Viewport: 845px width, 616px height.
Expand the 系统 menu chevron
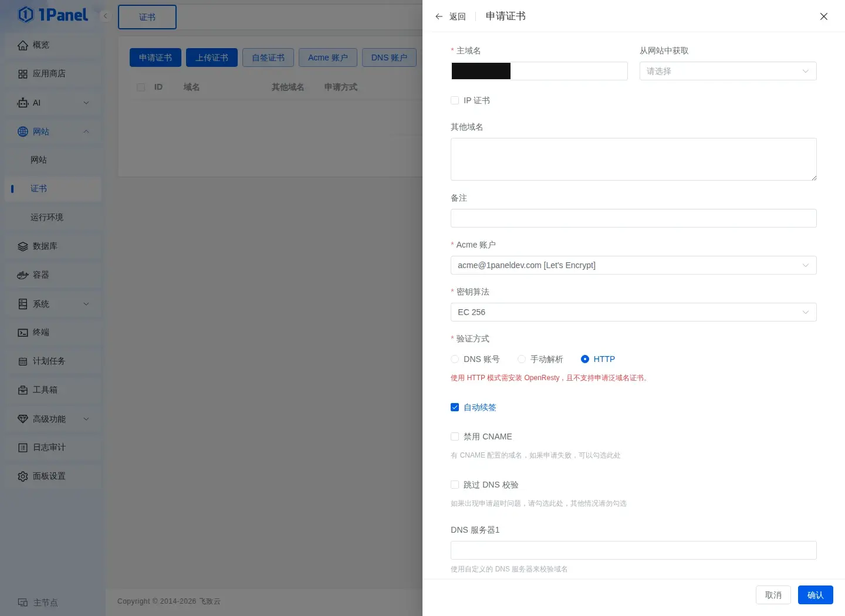86,304
